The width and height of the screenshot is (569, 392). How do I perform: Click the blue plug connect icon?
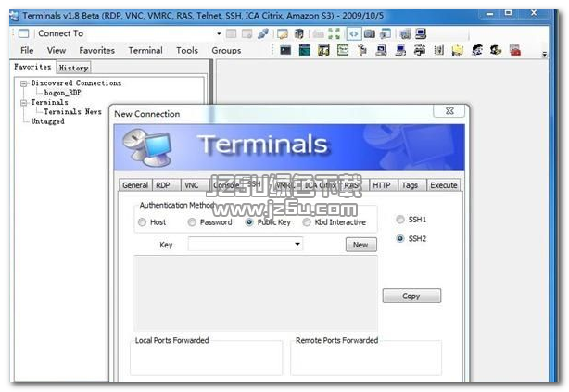click(x=263, y=33)
